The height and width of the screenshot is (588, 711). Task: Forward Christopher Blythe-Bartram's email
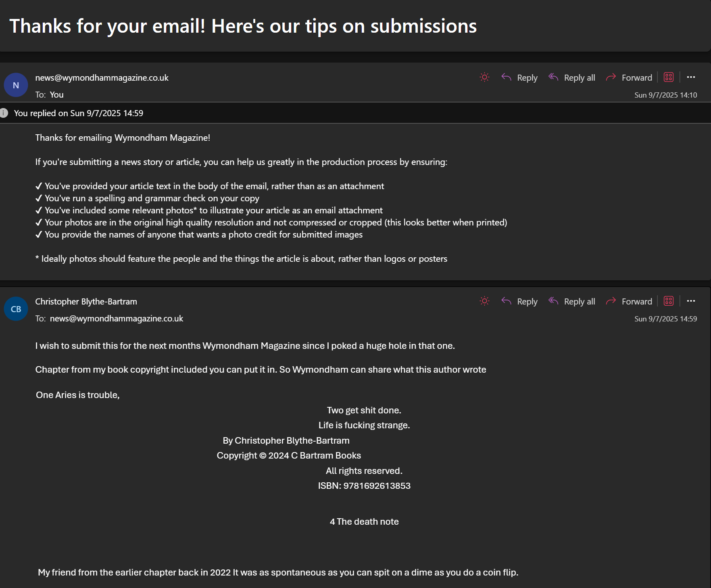click(629, 301)
